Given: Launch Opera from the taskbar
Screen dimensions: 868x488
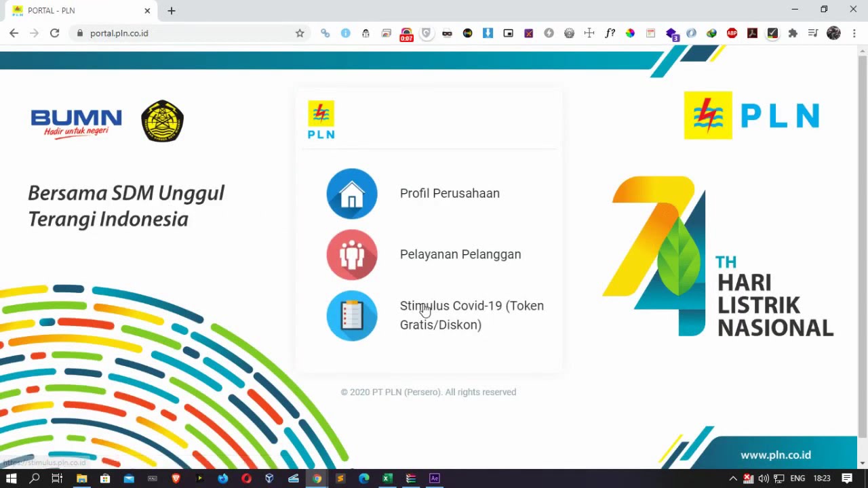Looking at the screenshot, I should 246,479.
